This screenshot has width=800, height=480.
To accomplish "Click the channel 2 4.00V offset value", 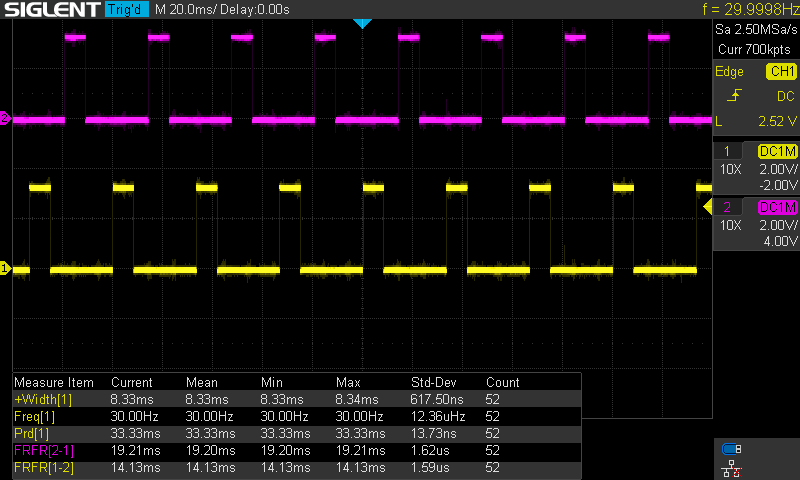I will coord(781,241).
